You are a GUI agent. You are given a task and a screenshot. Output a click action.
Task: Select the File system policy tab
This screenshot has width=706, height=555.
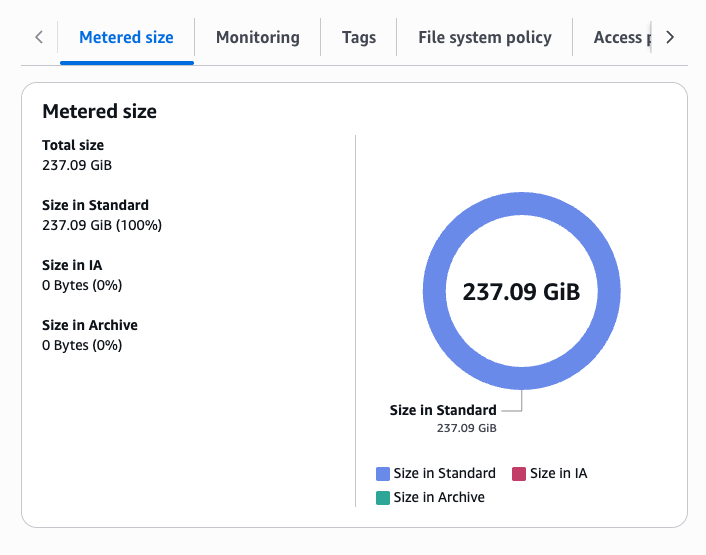pos(485,37)
